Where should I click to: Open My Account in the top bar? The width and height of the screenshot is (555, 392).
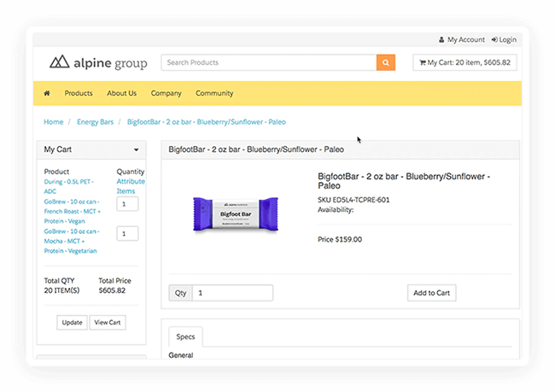[x=462, y=39]
